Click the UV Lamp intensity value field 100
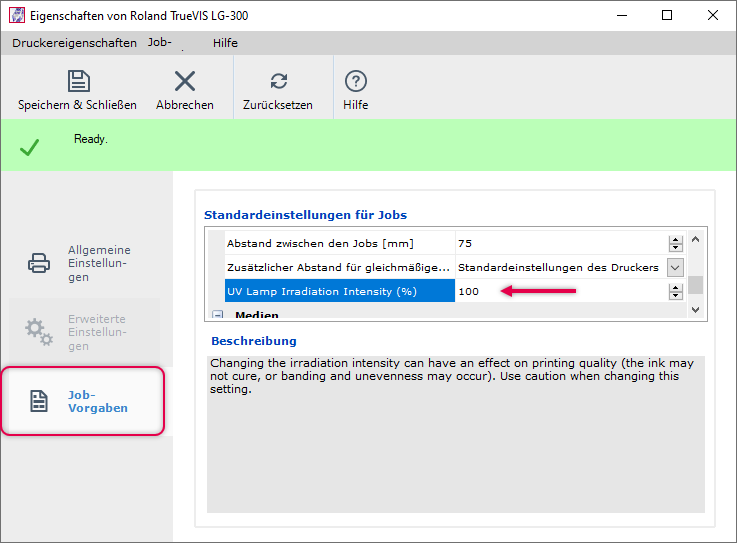The width and height of the screenshot is (737, 543). (561, 291)
